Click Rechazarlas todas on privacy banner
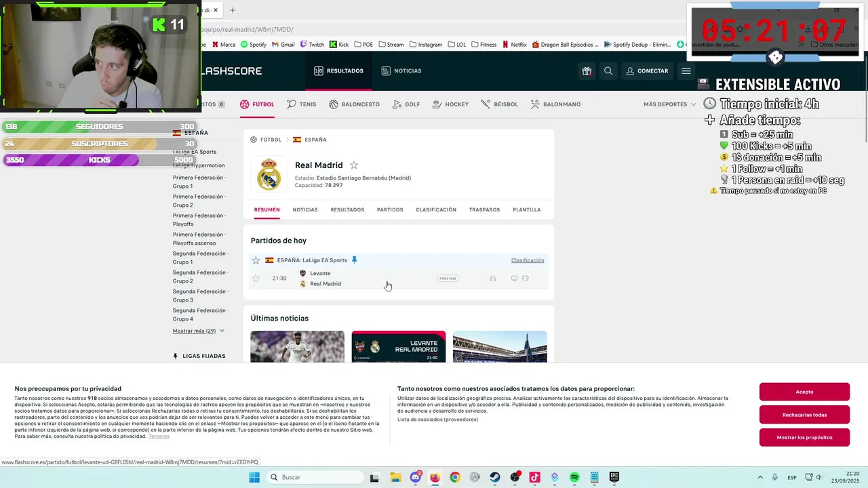The height and width of the screenshot is (488, 868). (x=804, y=415)
